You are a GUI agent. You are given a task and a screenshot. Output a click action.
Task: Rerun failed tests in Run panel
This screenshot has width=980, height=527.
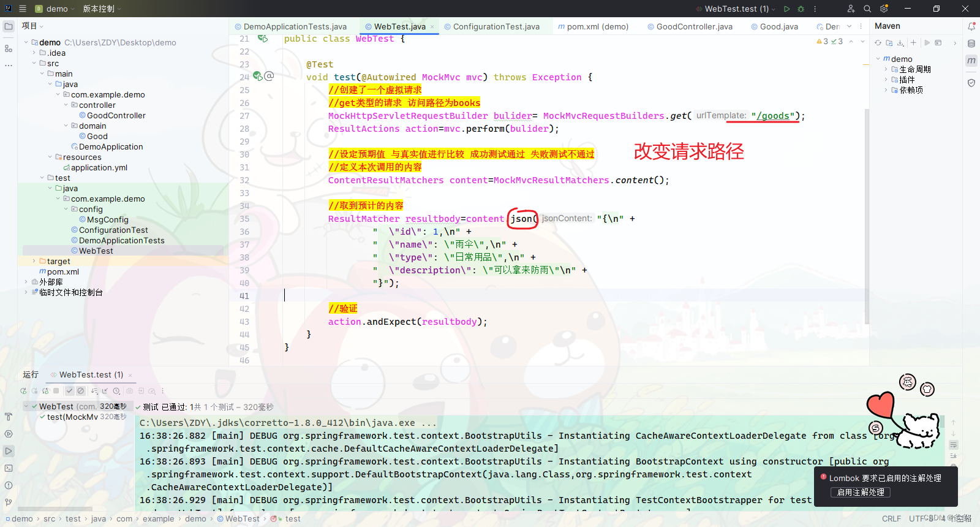(x=34, y=391)
